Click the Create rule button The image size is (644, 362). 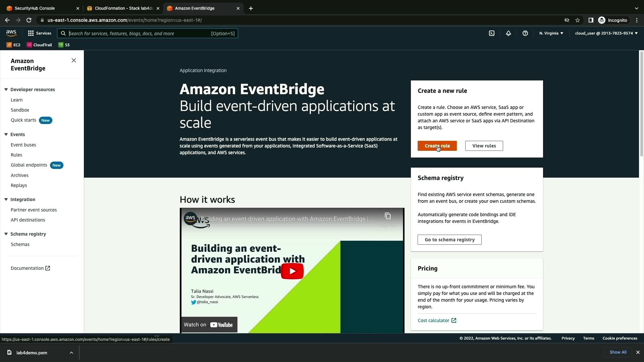click(437, 146)
